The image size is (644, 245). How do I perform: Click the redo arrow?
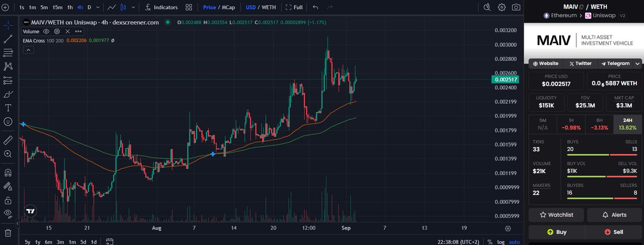[x=330, y=8]
